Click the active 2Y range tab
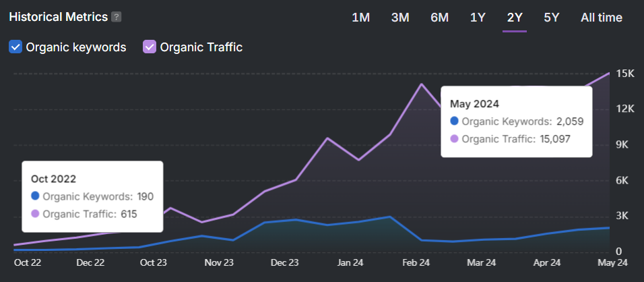The width and height of the screenshot is (644, 282). click(515, 18)
